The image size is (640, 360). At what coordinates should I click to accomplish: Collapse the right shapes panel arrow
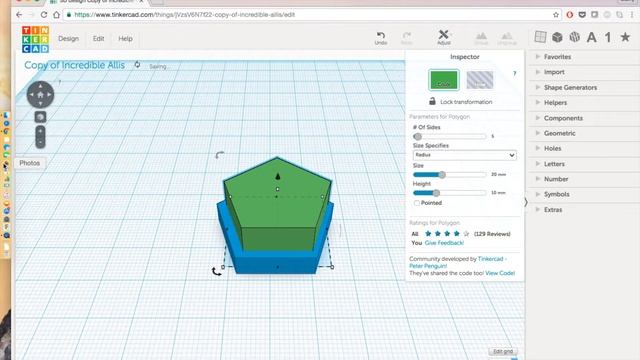(526, 202)
